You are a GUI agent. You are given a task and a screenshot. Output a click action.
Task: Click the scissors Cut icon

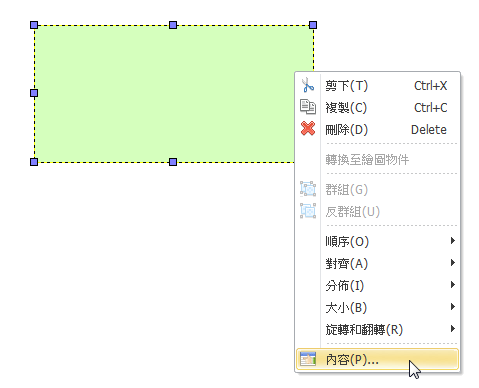308,85
